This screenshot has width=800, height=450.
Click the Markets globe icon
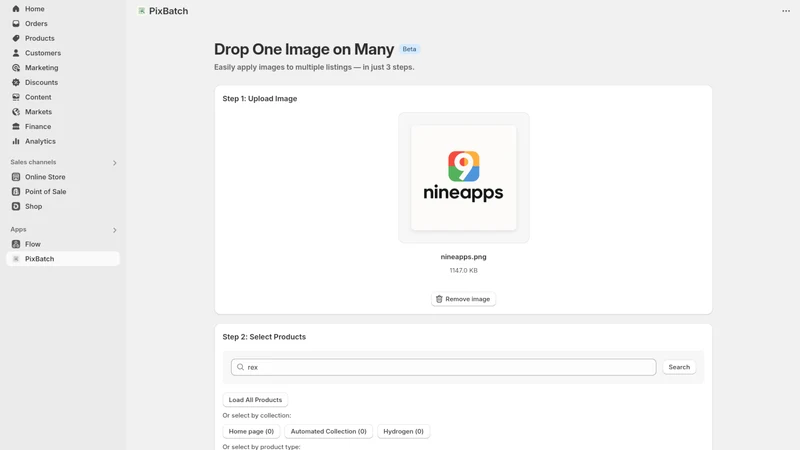tap(16, 112)
